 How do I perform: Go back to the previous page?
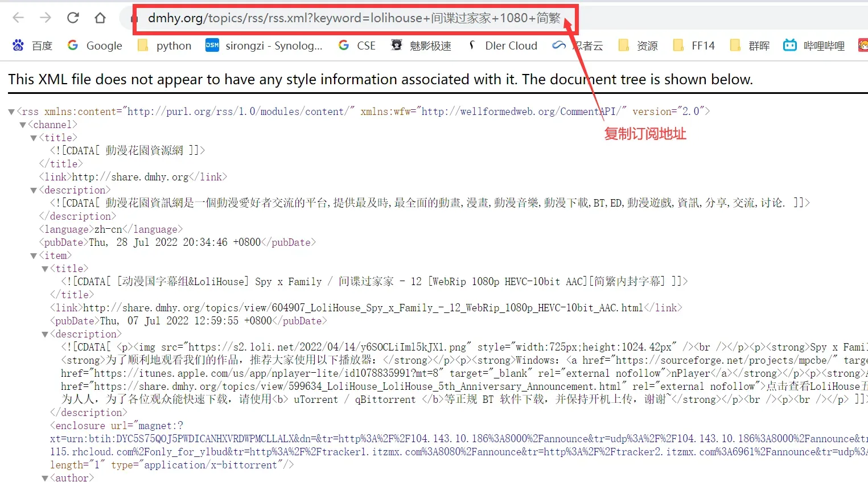pyautogui.click(x=18, y=18)
